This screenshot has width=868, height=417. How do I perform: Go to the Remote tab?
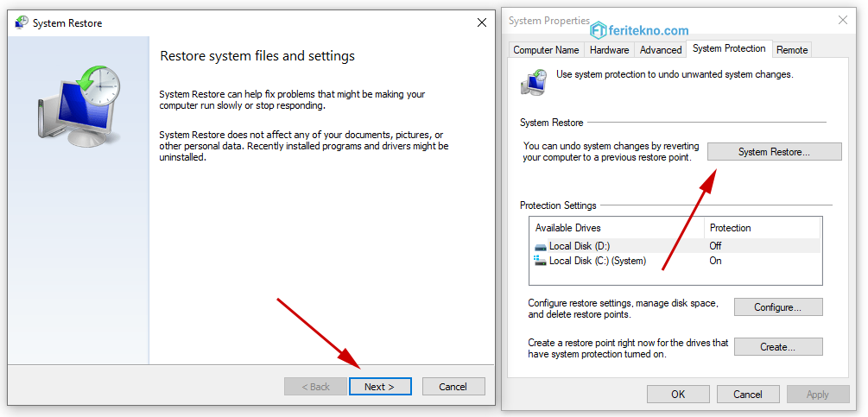792,50
